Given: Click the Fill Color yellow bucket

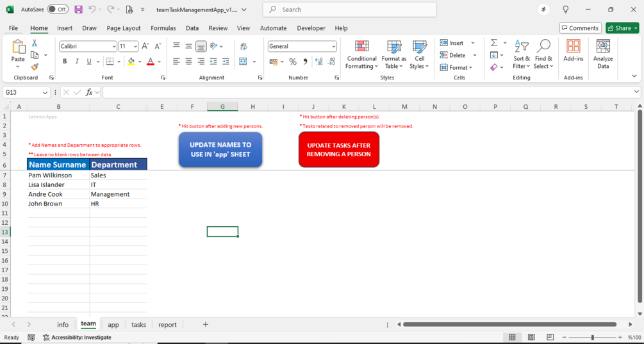Looking at the screenshot, I should pyautogui.click(x=131, y=61).
